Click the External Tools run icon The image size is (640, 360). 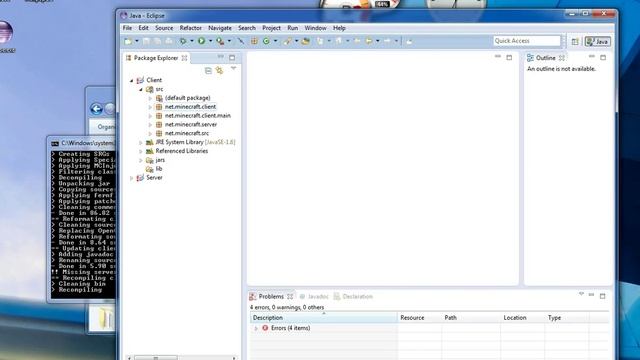point(220,41)
